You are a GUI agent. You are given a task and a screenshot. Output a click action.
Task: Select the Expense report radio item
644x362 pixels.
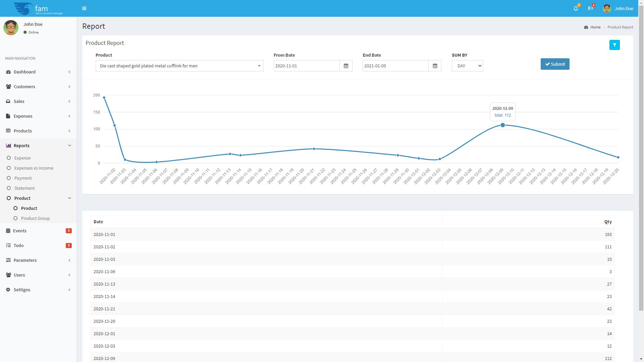pyautogui.click(x=22, y=158)
